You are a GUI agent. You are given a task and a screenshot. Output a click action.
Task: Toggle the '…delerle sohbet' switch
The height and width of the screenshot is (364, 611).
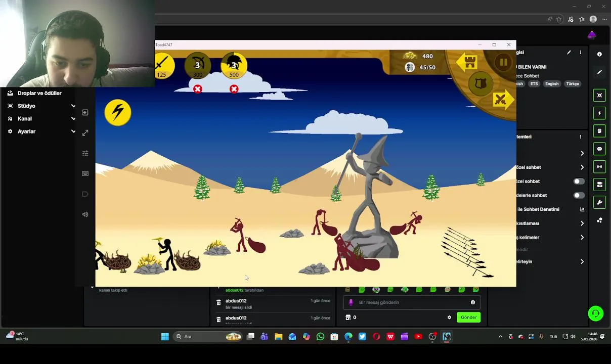click(x=579, y=195)
